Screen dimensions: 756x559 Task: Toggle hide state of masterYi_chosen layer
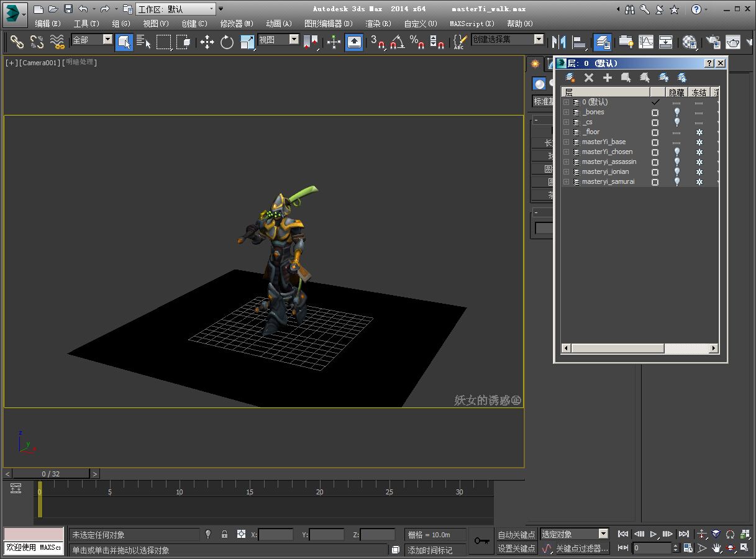676,152
